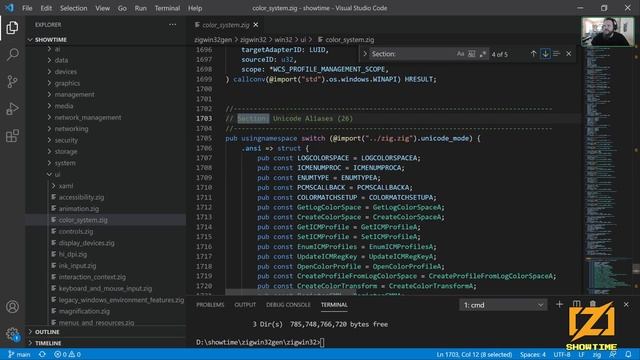Screen dimensions: 640x360
Task: Open the Accounts menu icon
Action: coord(12,307)
